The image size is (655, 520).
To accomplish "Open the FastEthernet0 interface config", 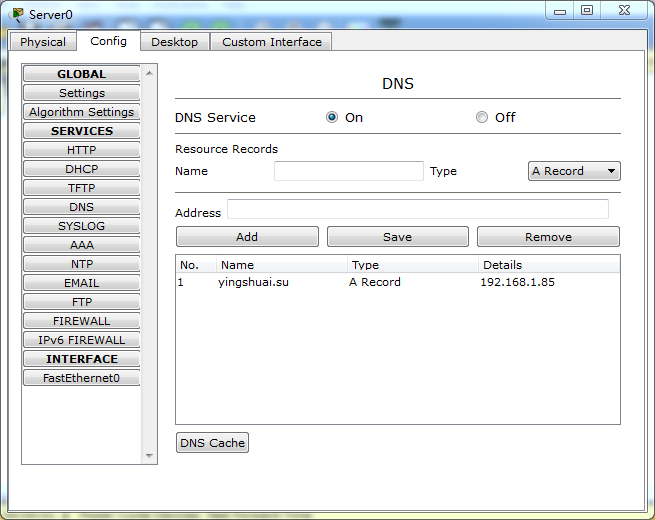I will click(x=81, y=378).
